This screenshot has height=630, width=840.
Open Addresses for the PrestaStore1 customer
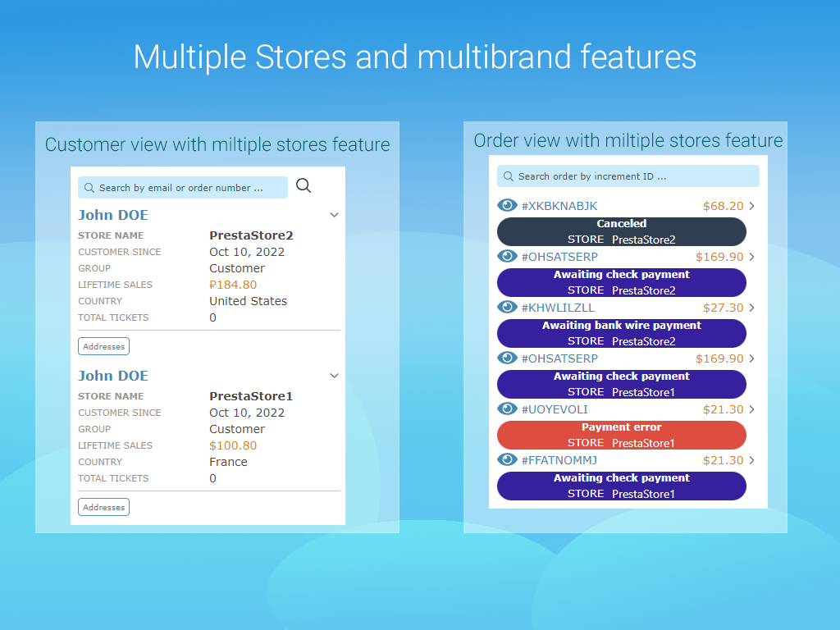pyautogui.click(x=103, y=506)
